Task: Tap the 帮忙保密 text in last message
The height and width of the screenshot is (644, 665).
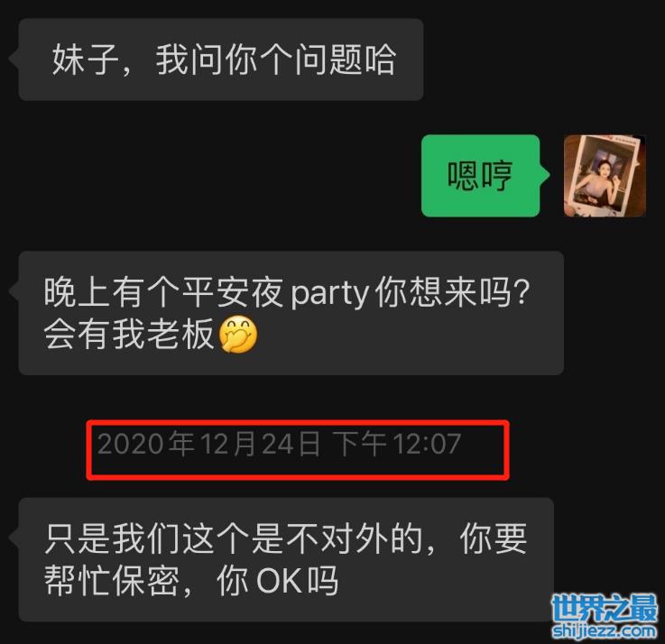Action: [x=112, y=580]
